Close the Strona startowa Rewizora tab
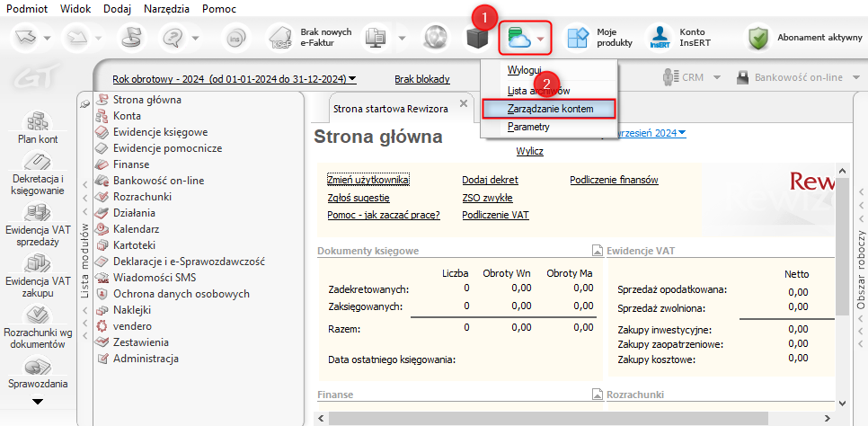Image resolution: width=868 pixels, height=426 pixels. pyautogui.click(x=464, y=103)
